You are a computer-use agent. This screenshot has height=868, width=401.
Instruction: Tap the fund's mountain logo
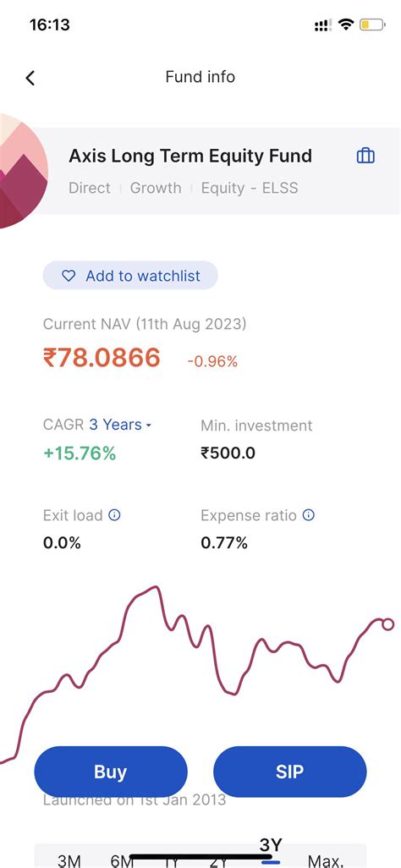pyautogui.click(x=22, y=171)
